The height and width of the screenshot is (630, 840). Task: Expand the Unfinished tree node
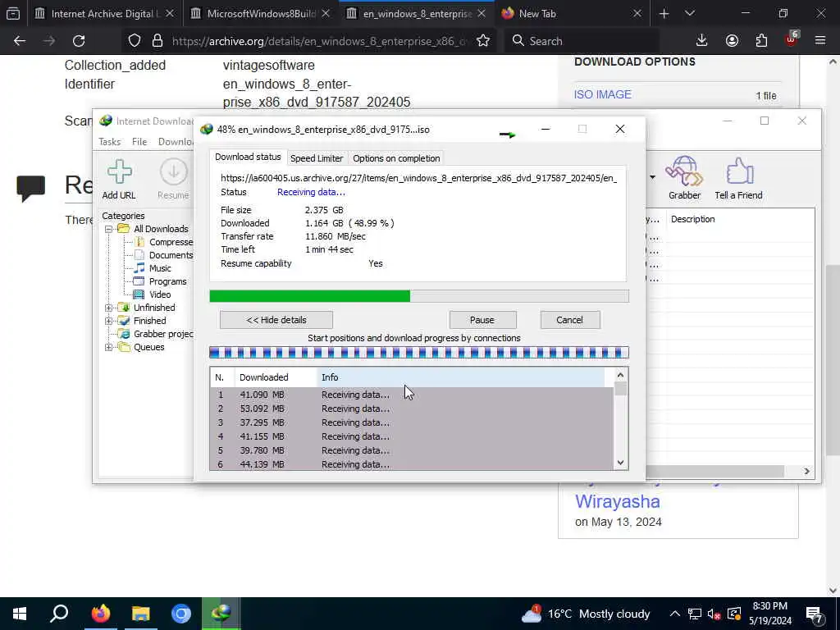[x=109, y=308]
